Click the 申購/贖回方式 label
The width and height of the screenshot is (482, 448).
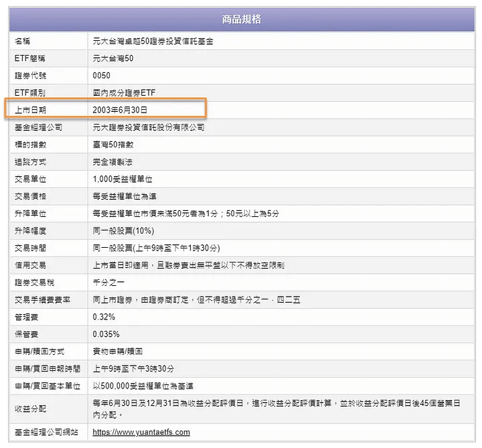click(39, 351)
